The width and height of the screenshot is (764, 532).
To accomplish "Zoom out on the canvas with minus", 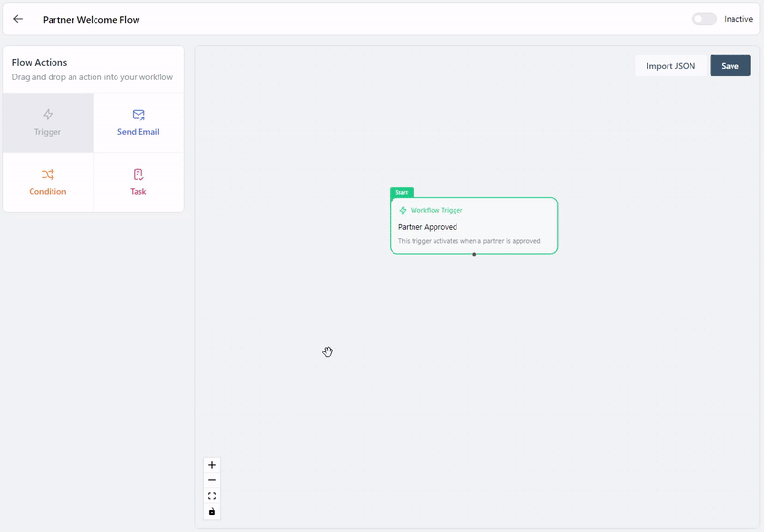I will [212, 480].
